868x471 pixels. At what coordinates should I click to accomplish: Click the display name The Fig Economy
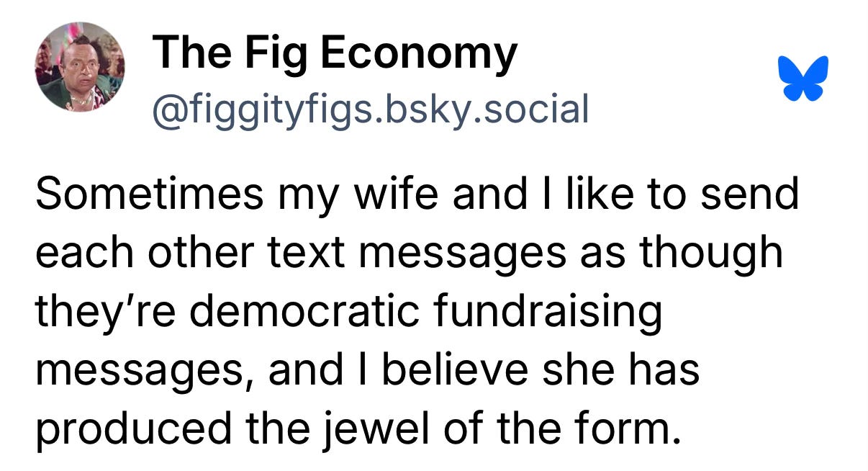(x=335, y=53)
